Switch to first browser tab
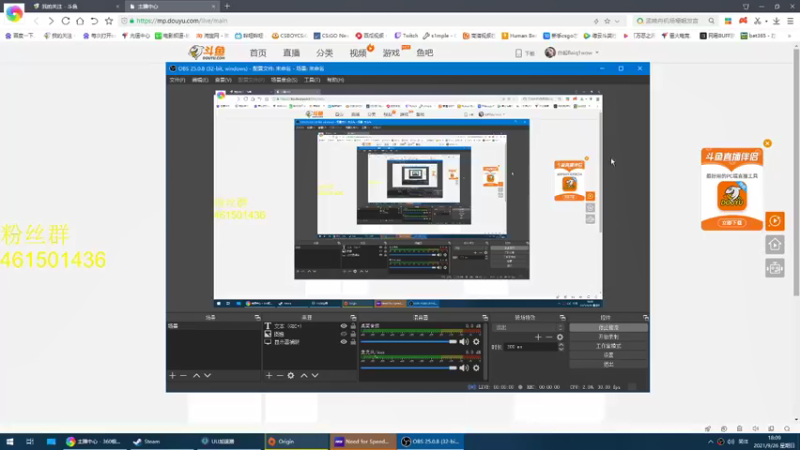Viewport: 800px width, 450px height. click(x=76, y=6)
